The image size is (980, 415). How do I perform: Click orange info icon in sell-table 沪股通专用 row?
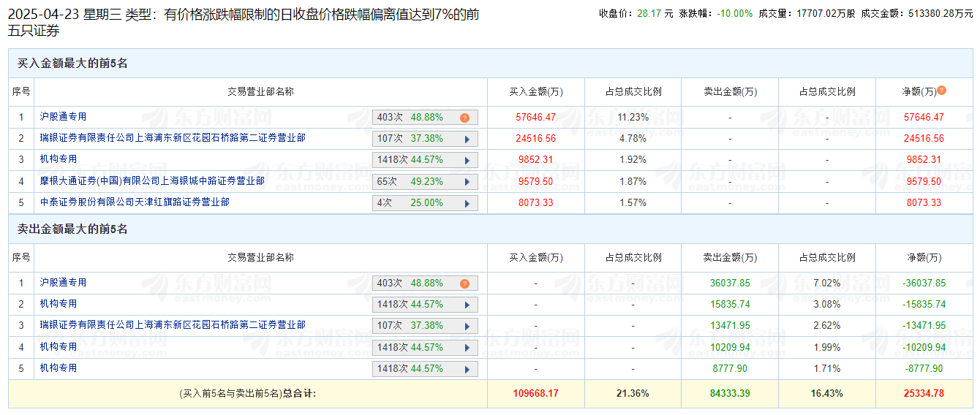pyautogui.click(x=464, y=283)
